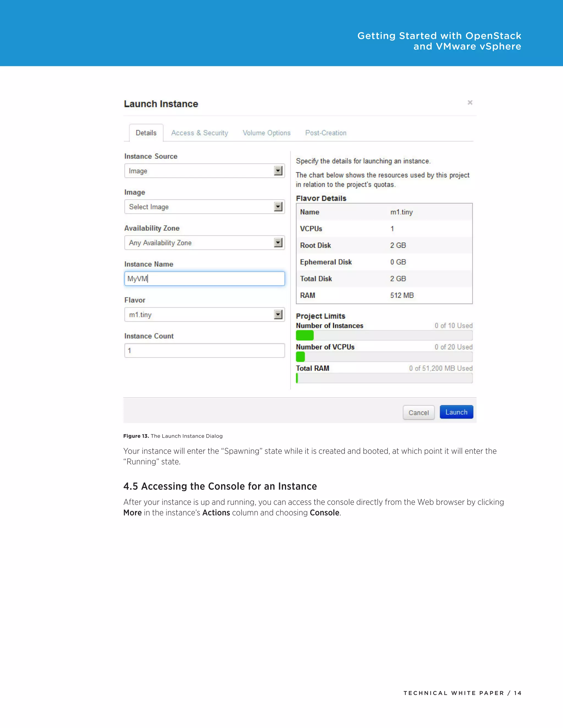
Task: Click the Technical White Paper footer
Action: [x=462, y=693]
